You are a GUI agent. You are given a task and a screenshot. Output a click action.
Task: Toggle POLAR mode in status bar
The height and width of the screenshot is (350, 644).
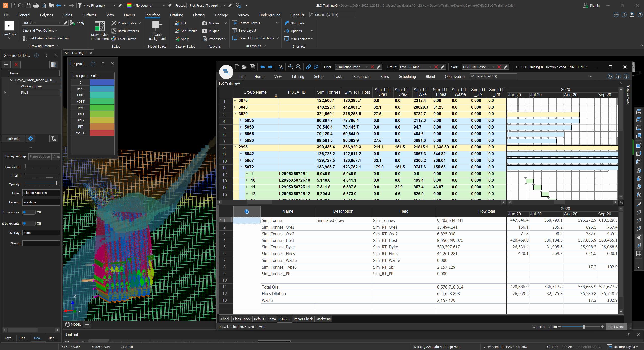click(567, 347)
